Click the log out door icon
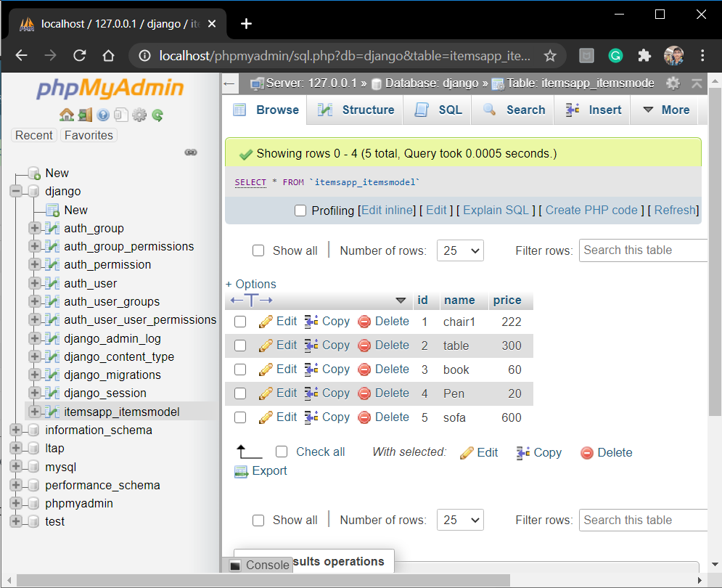722x588 pixels. pyautogui.click(x=85, y=115)
